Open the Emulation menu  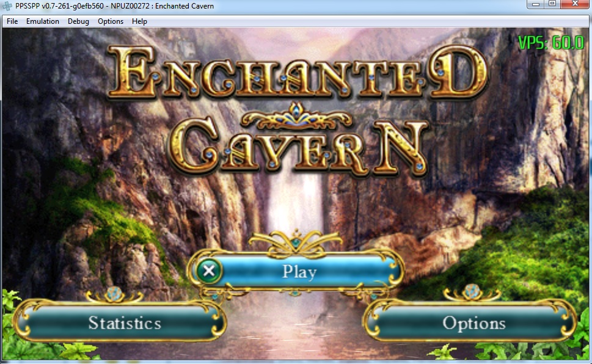pos(43,21)
